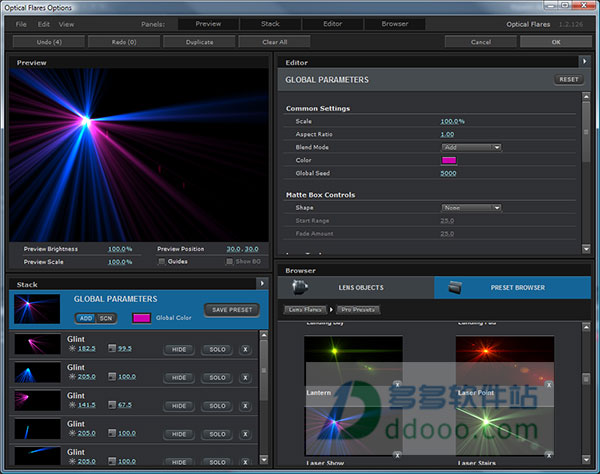Click the Undo (4) button

click(x=49, y=42)
